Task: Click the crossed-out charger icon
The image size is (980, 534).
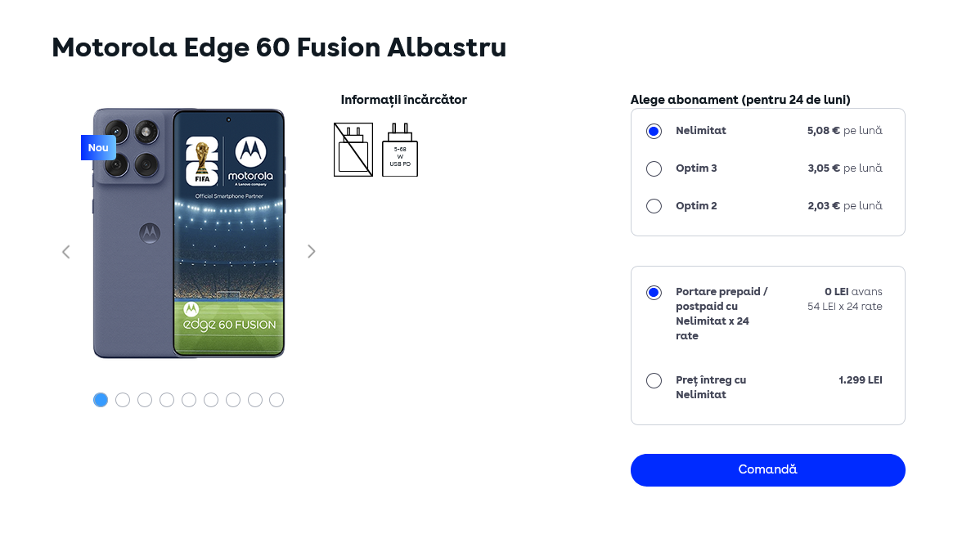Action: coord(353,150)
